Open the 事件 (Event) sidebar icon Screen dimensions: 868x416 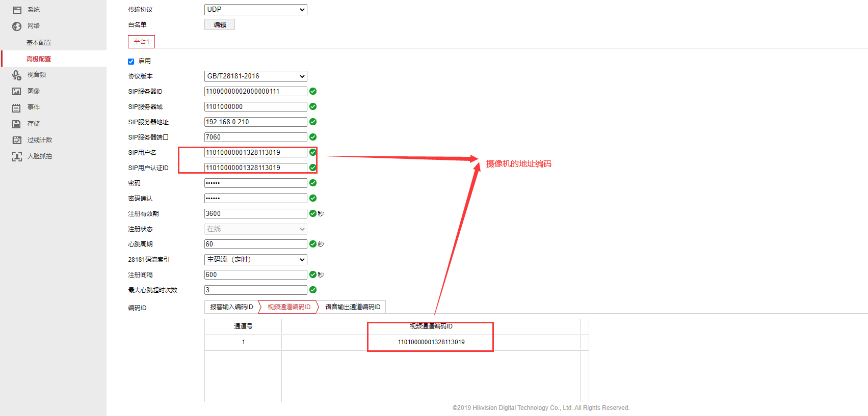coord(17,108)
